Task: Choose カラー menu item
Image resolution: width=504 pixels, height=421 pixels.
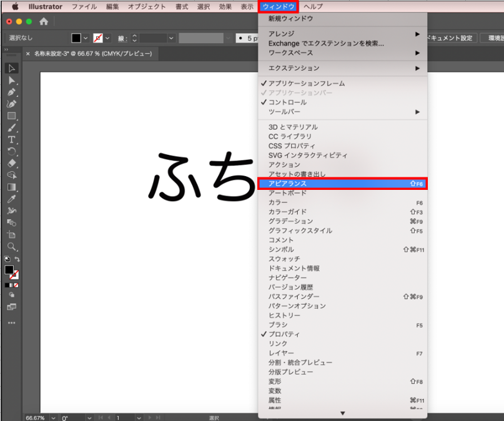Action: (x=343, y=202)
